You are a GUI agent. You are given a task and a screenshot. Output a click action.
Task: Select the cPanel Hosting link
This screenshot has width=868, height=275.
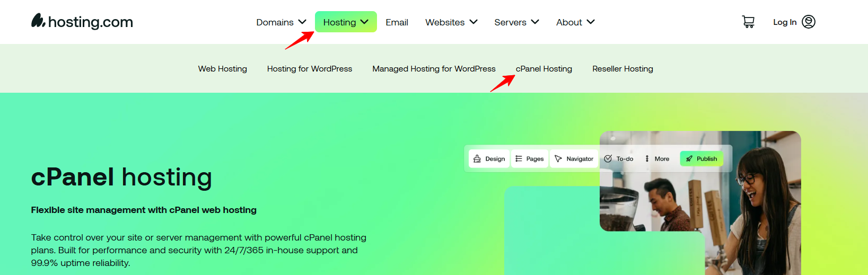[x=544, y=69]
